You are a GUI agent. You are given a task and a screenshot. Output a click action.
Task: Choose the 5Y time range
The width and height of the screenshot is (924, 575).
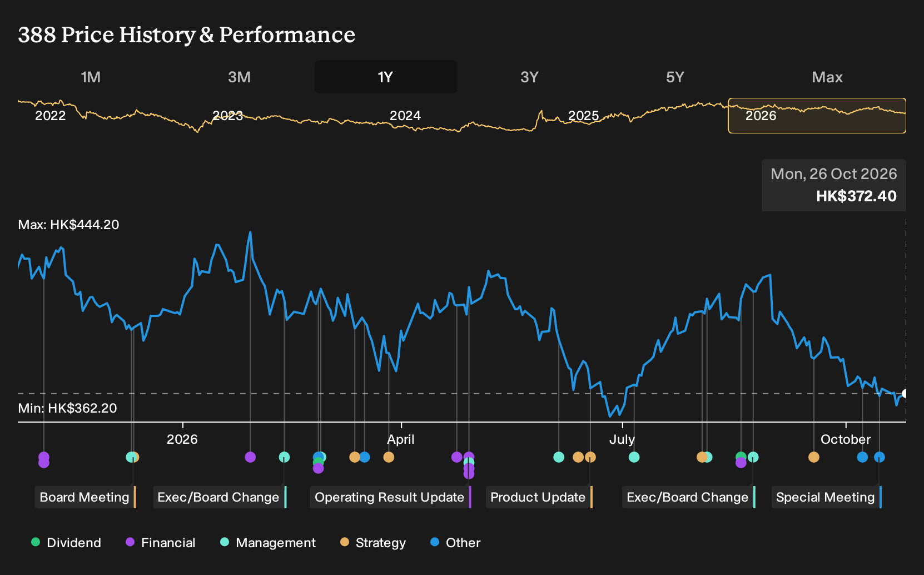tap(675, 77)
